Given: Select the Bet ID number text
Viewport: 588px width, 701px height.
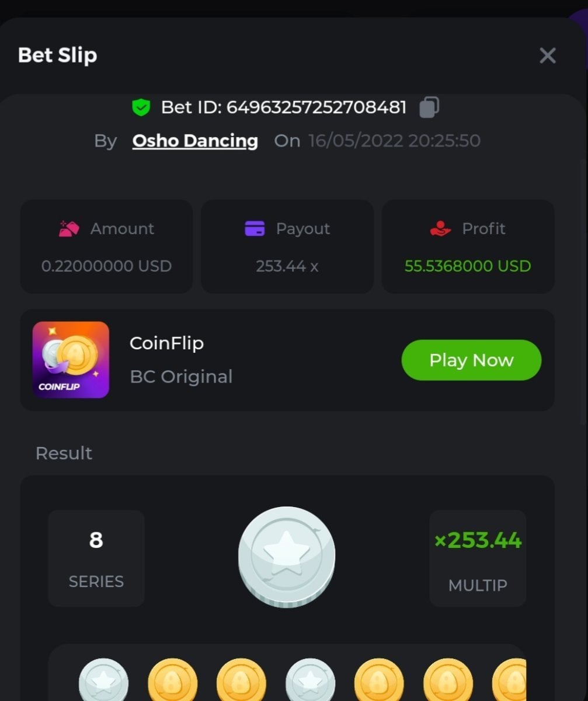Looking at the screenshot, I should coord(316,107).
